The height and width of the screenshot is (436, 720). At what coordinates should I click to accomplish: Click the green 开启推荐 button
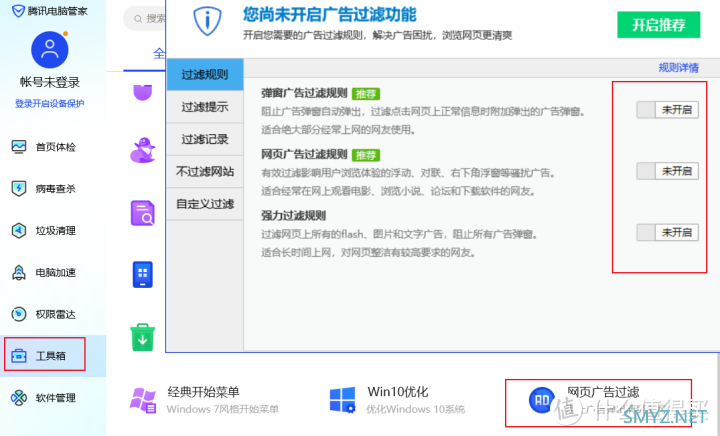659,24
